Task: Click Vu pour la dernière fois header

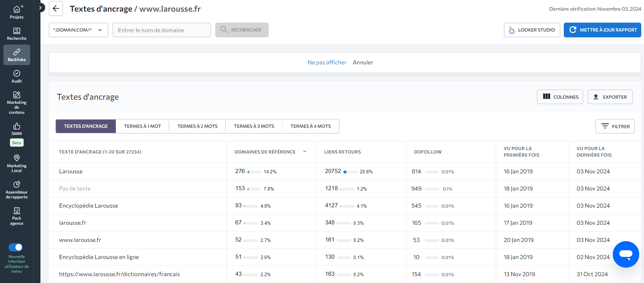Action: (594, 151)
